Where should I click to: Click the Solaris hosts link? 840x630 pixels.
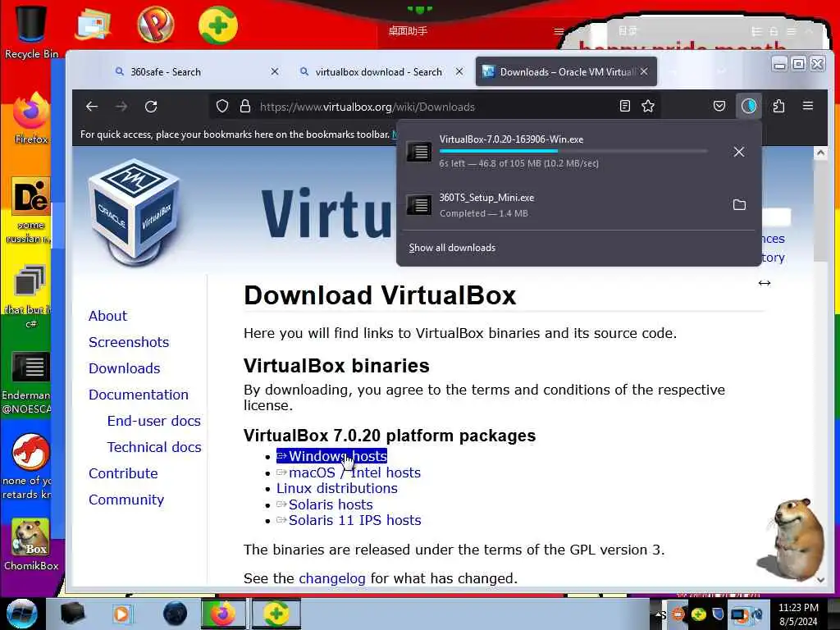(x=325, y=504)
